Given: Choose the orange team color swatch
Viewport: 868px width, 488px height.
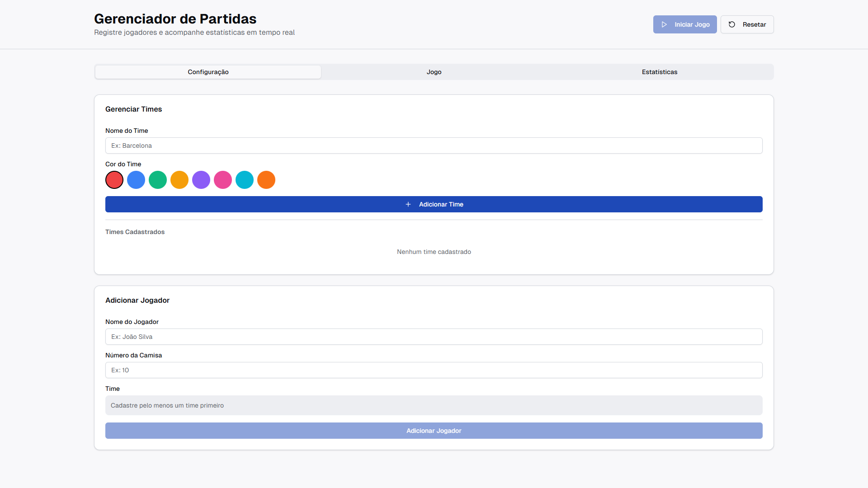Looking at the screenshot, I should 266,180.
